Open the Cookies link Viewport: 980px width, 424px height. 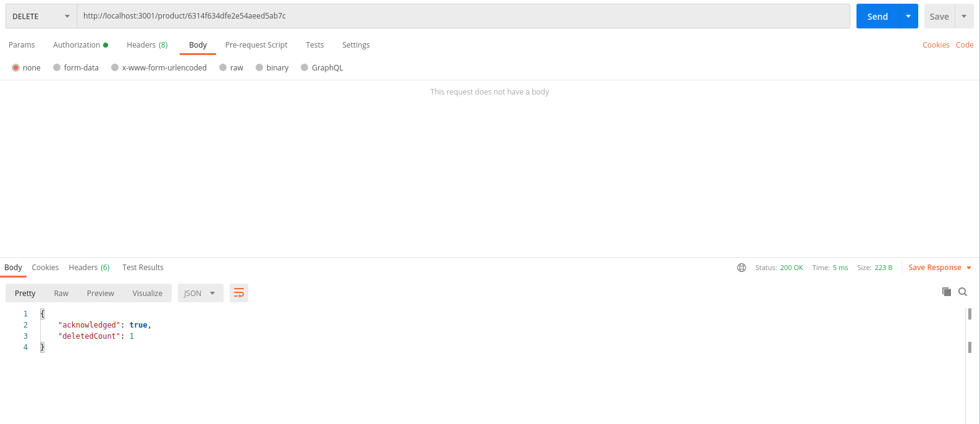936,45
